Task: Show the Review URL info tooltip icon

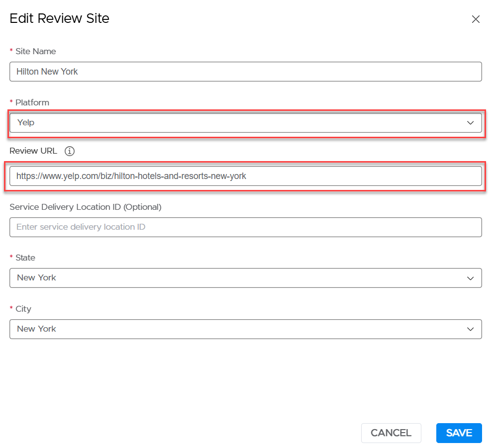Action: coord(70,151)
